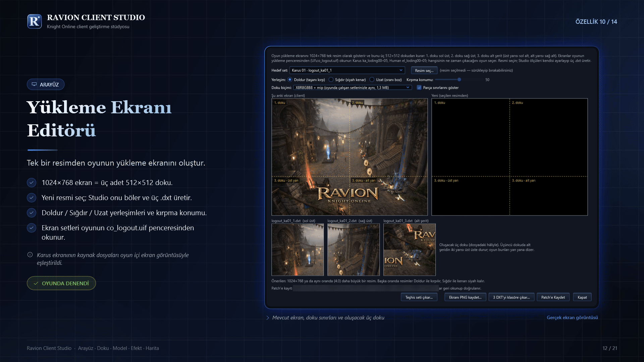Click the 3 DXT'yi klasöre çıkar... button
The image size is (644, 362).
511,297
